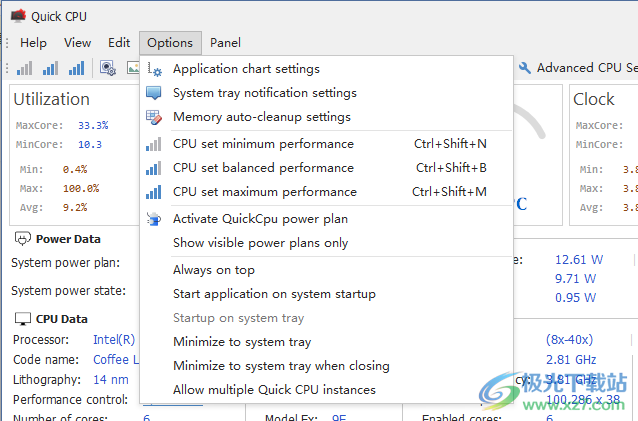Viewport: 638px width, 421px height.
Task: Click the Lithography 14 nm value
Action: pos(111,380)
